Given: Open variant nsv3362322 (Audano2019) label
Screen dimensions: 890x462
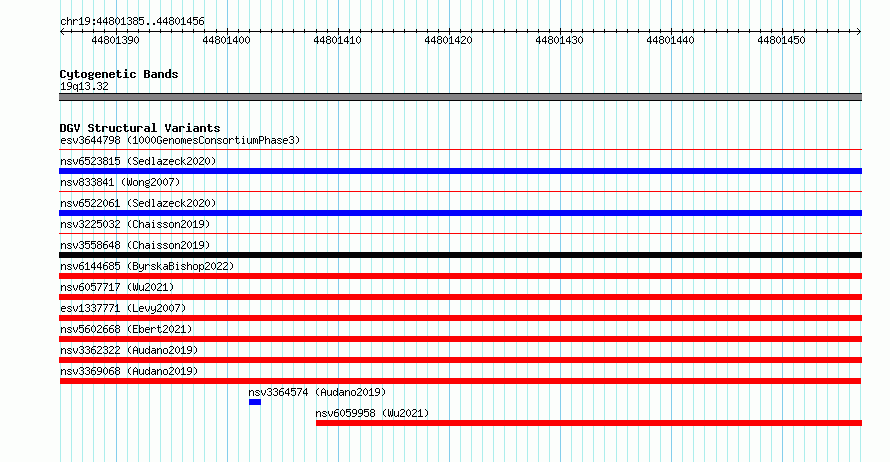Looking at the screenshot, I should coord(129,350).
